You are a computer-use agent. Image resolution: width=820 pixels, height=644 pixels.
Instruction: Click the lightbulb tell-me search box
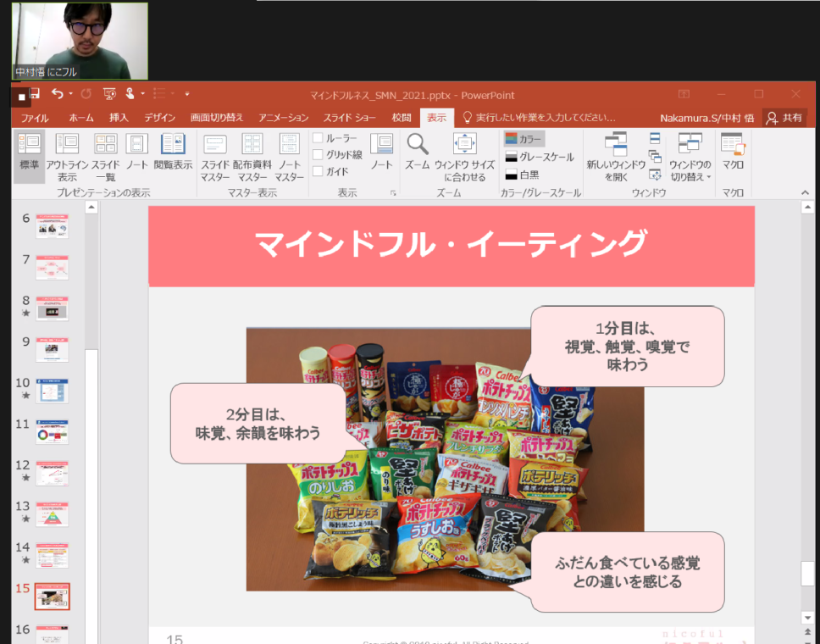pyautogui.click(x=540, y=118)
